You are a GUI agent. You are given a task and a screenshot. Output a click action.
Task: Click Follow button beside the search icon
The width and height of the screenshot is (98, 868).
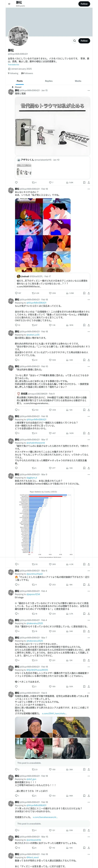[x=84, y=41]
